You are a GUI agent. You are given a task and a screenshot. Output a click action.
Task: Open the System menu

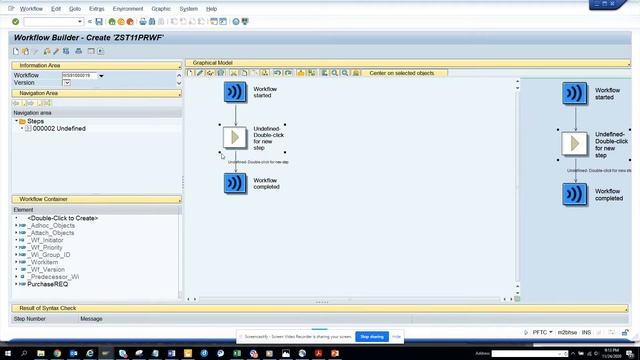pos(189,9)
